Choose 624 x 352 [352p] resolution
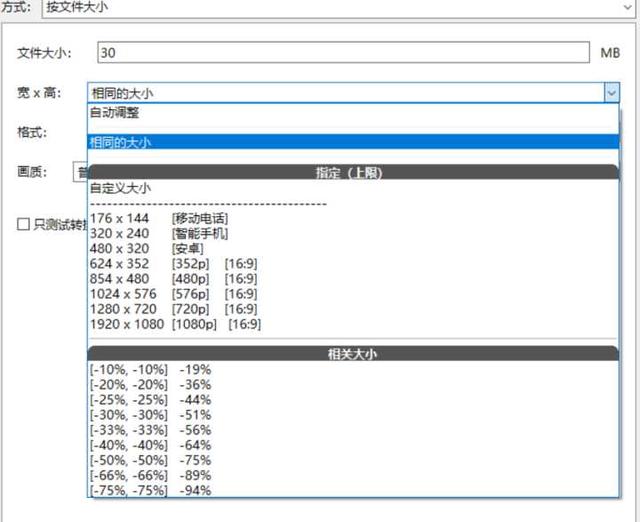This screenshot has height=522, width=640. click(x=353, y=264)
